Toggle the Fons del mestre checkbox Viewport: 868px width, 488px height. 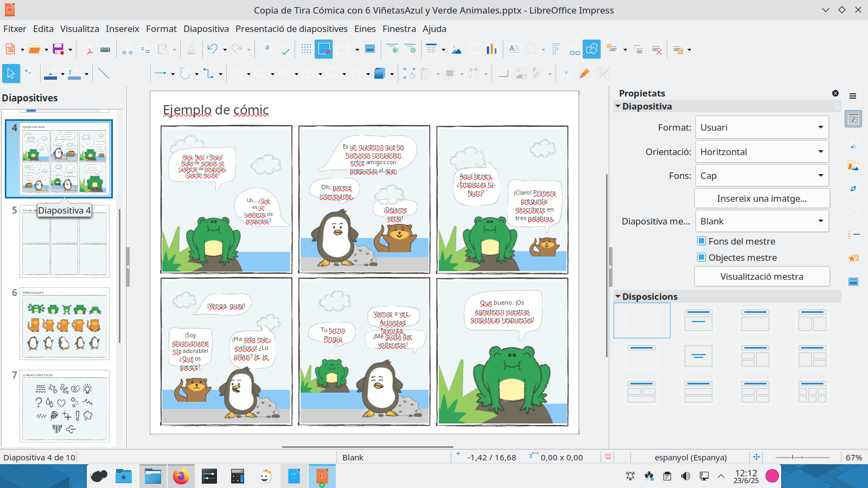(701, 241)
